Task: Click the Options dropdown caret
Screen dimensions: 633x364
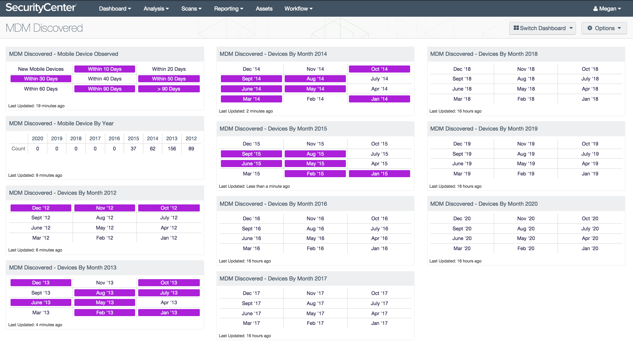Action: click(619, 28)
